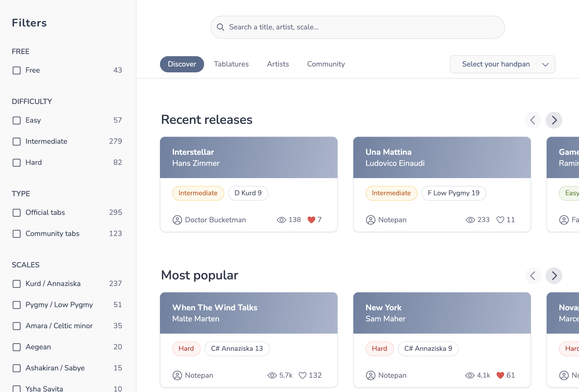Click the Ludovico Einaudi artist name
The image size is (579, 392).
coord(395,163)
